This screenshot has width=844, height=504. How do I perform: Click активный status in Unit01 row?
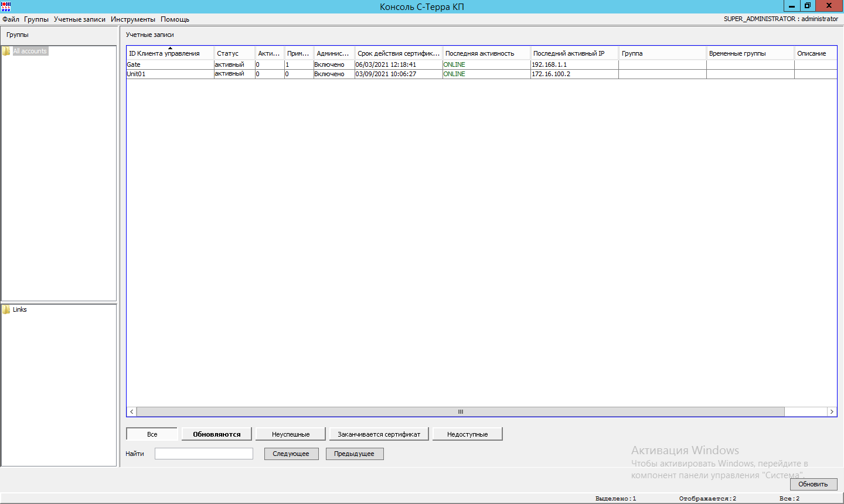[x=234, y=74]
